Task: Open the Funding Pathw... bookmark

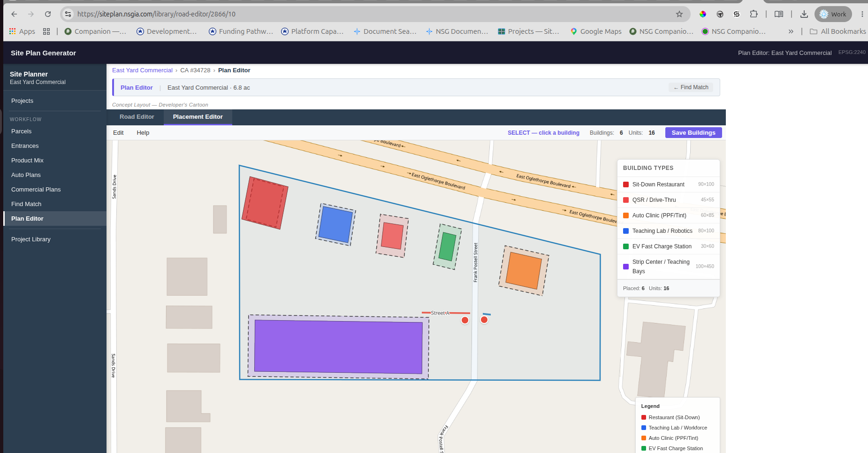Action: (x=241, y=31)
